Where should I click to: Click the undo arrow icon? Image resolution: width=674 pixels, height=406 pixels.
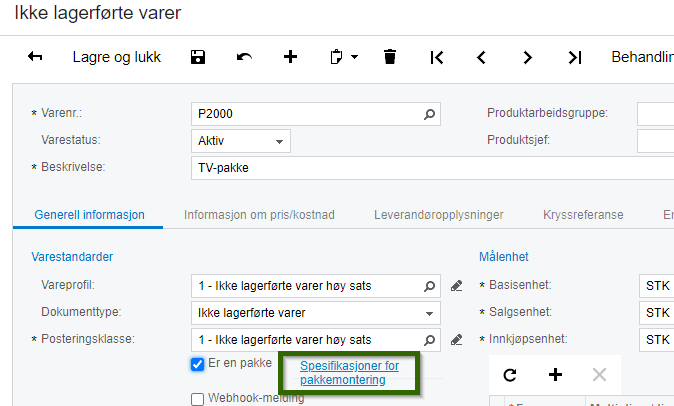244,57
